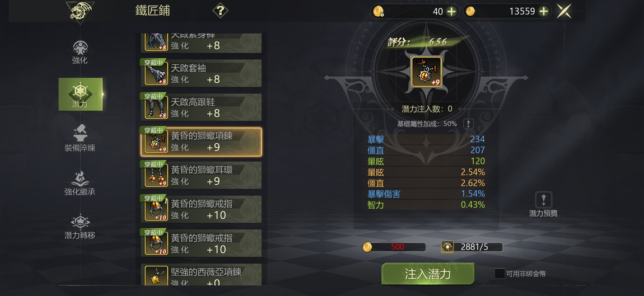The image size is (644, 296).
Task: Show info for 基礎屬性加成 exclamation icon
Action: pyautogui.click(x=468, y=124)
